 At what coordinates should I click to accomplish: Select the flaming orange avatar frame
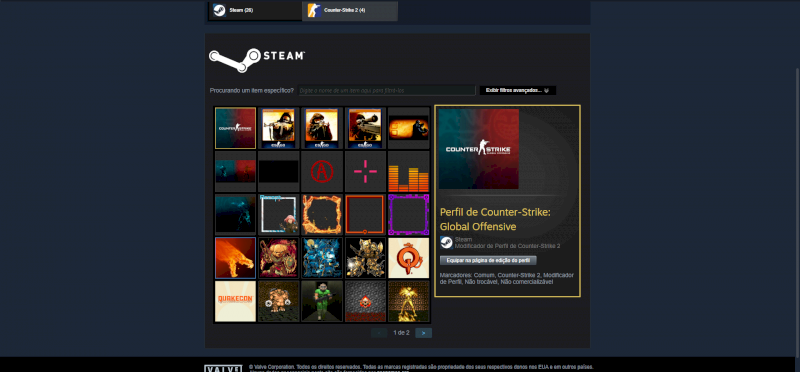[x=322, y=214]
